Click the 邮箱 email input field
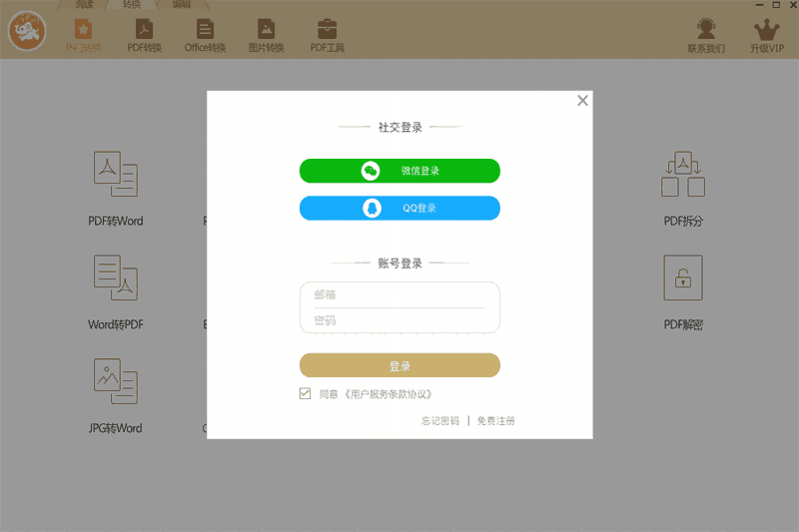Viewport: 799px width, 532px height. [x=399, y=294]
